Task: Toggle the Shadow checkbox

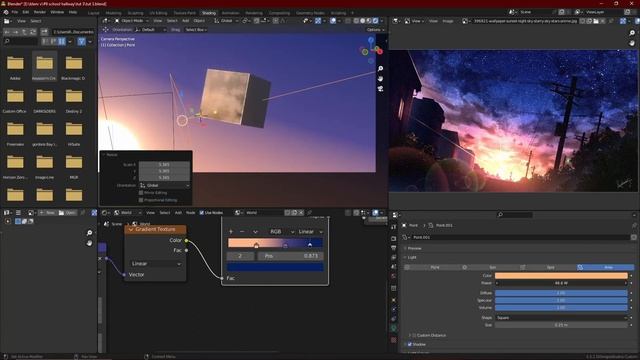Action: click(x=410, y=344)
